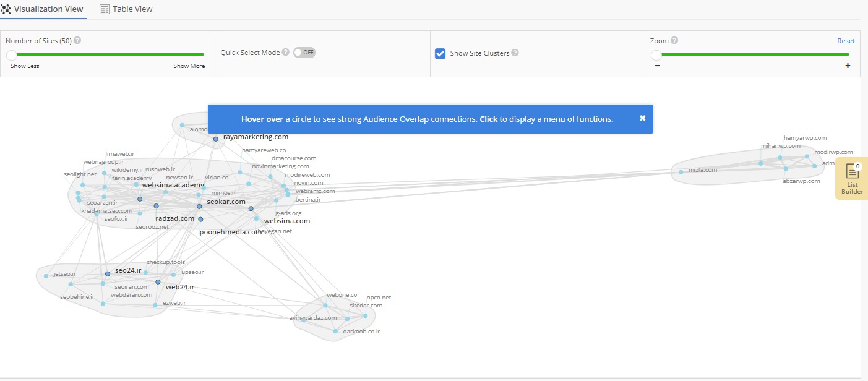Click the Number of Sites slider handle
The height and width of the screenshot is (381, 868).
point(12,54)
